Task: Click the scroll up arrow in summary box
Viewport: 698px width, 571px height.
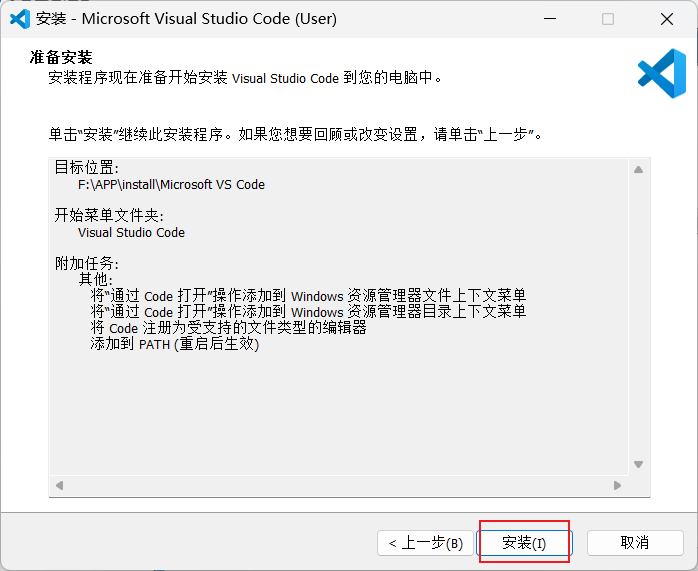Action: click(638, 170)
